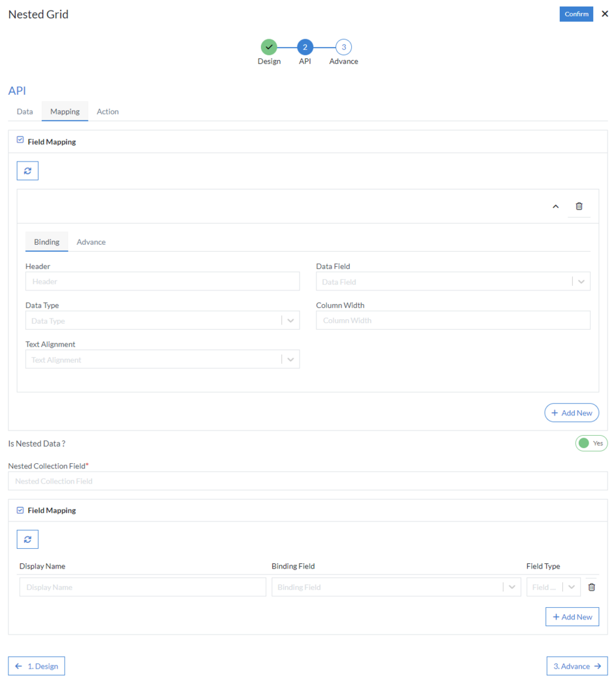This screenshot has height=683, width=616.
Task: Toggle the lower Field Mapping checkbox
Action: pos(20,510)
